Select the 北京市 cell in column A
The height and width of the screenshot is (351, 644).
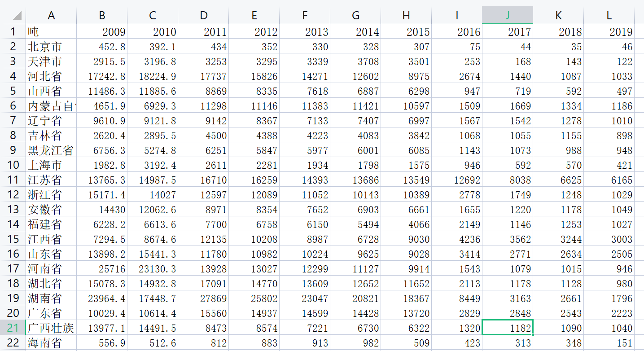click(51, 47)
